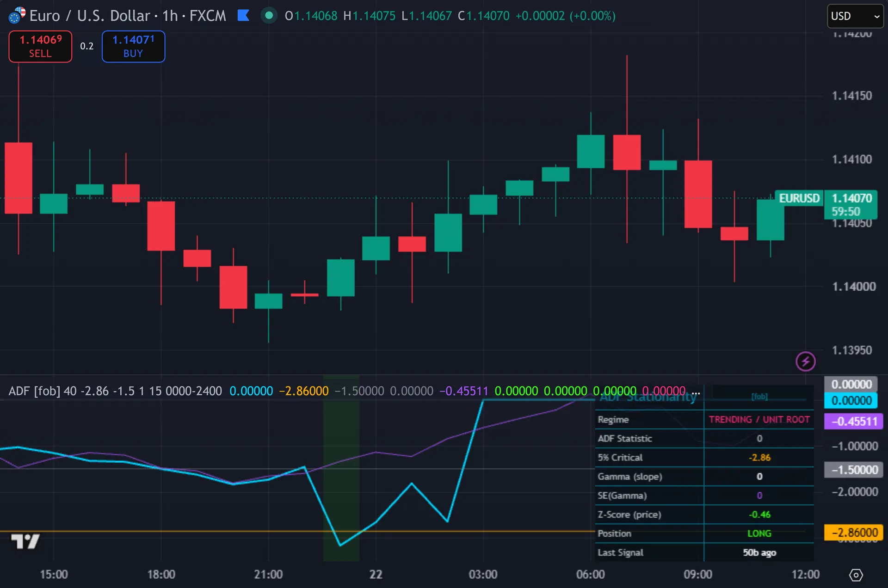Click the C1.14070 close value in header
Viewport: 888px width, 588px height.
click(x=483, y=16)
